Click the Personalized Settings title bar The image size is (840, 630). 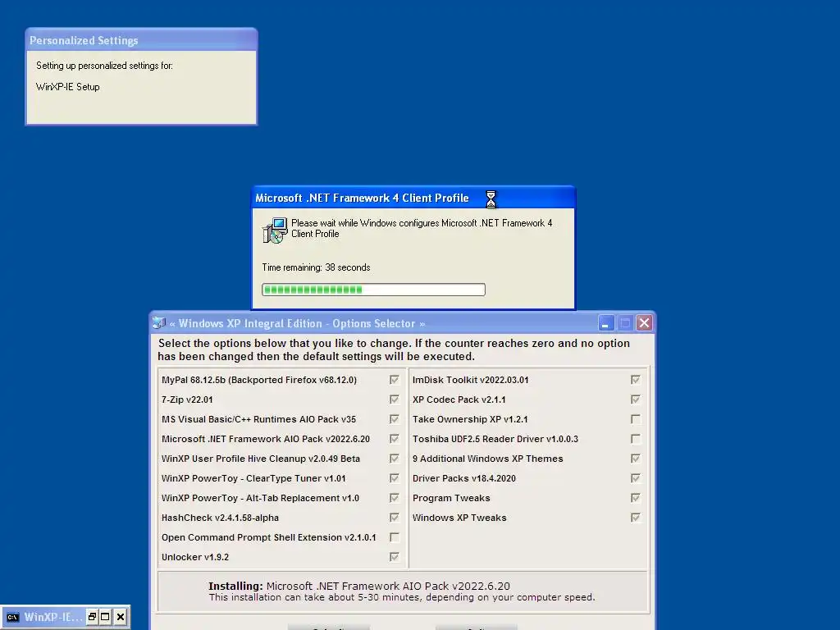pyautogui.click(x=141, y=40)
